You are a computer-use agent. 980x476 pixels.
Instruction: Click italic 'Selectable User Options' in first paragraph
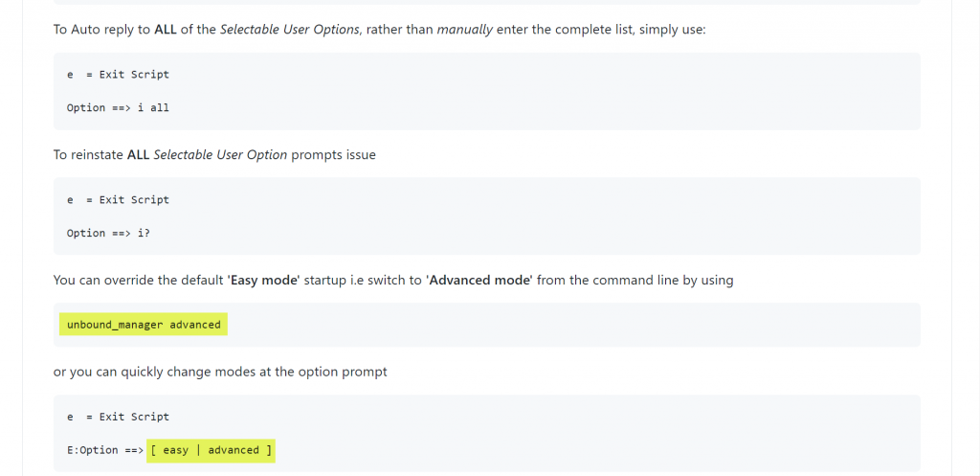tap(290, 30)
